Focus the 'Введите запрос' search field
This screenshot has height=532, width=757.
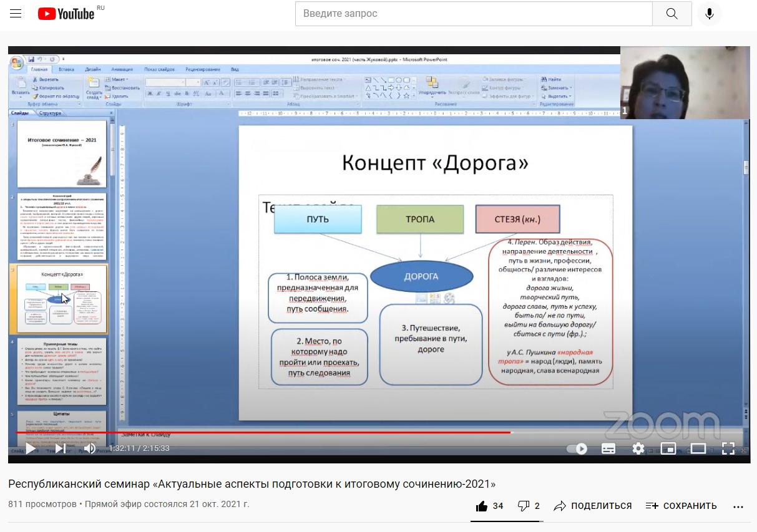(473, 14)
